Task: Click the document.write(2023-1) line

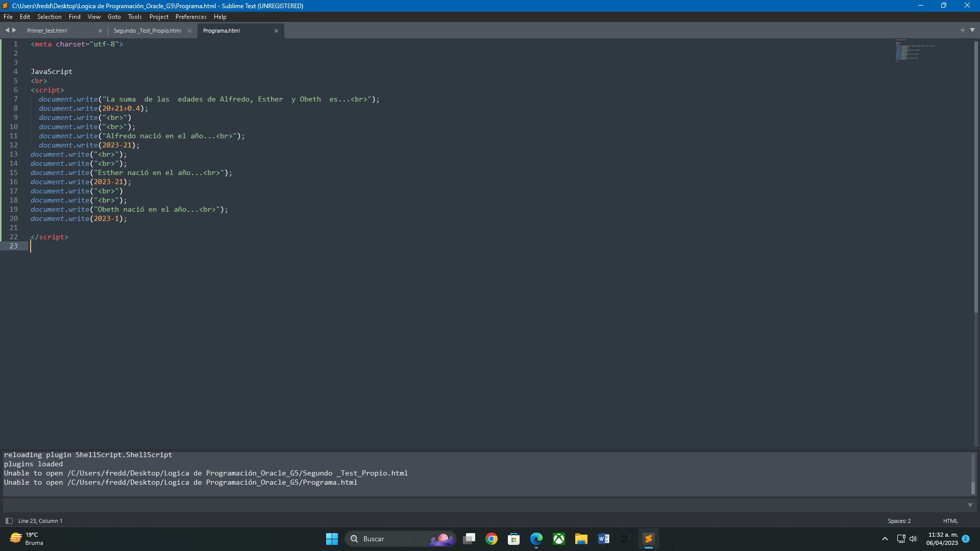Action: point(79,219)
